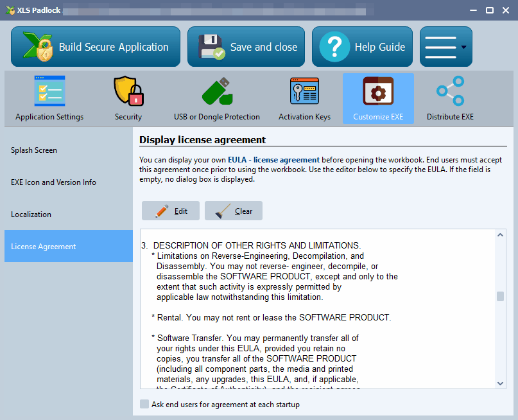Click the Build Secure Application padlock icon
Viewport: 518px width, 420px height.
pos(37,47)
